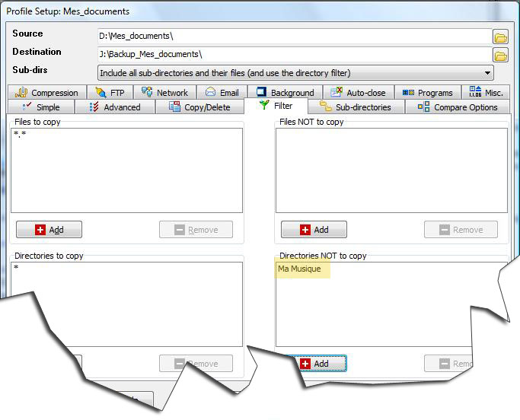The width and height of the screenshot is (520, 420).
Task: Select the Misc. tab
Action: click(x=483, y=93)
